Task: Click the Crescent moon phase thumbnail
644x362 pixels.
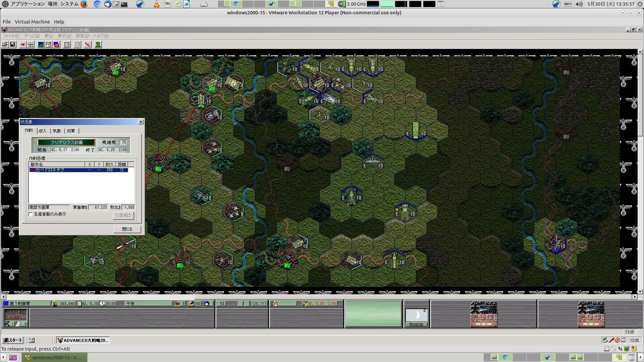Action: click(x=416, y=315)
